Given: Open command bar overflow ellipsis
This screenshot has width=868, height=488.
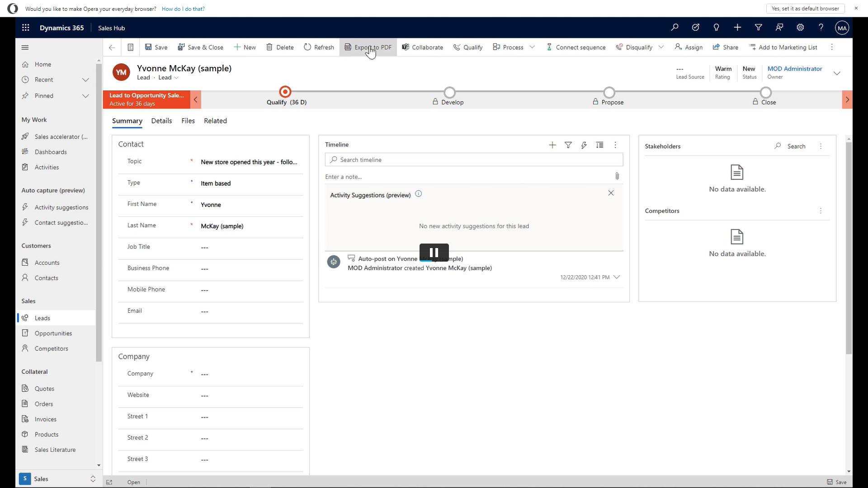Looking at the screenshot, I should coord(832,47).
